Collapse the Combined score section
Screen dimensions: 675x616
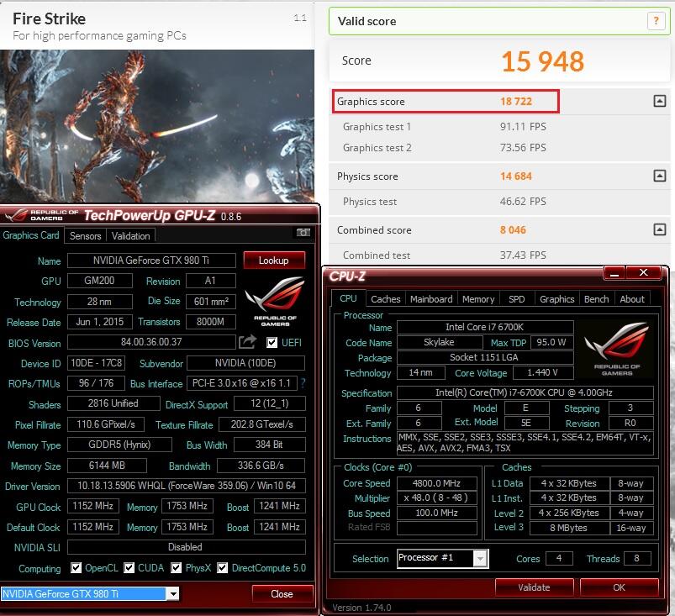[x=660, y=229]
